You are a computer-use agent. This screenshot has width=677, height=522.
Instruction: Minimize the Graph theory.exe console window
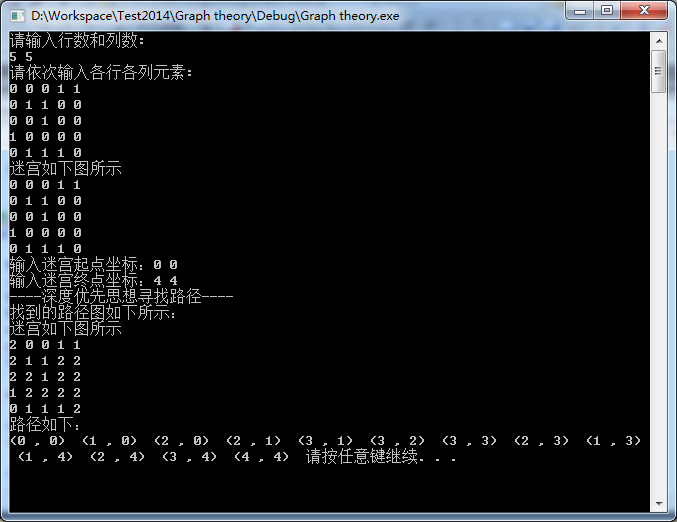click(580, 11)
